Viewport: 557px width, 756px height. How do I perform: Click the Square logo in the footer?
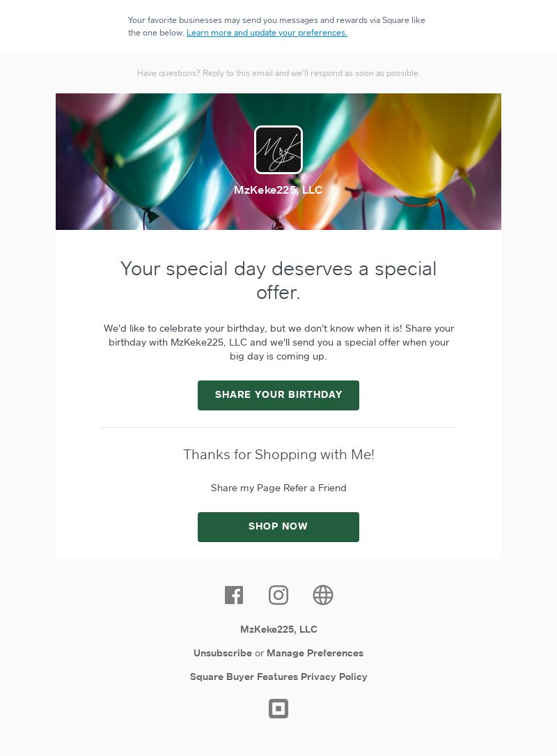278,709
